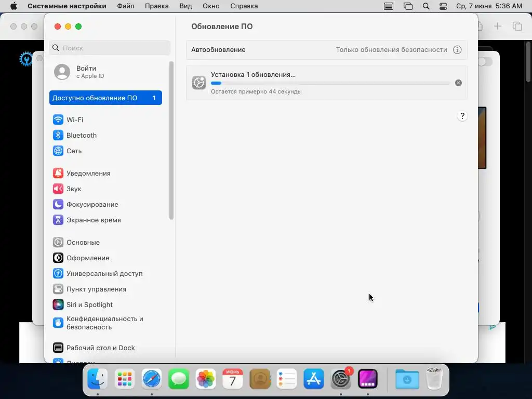Open the help question mark button

pyautogui.click(x=462, y=116)
